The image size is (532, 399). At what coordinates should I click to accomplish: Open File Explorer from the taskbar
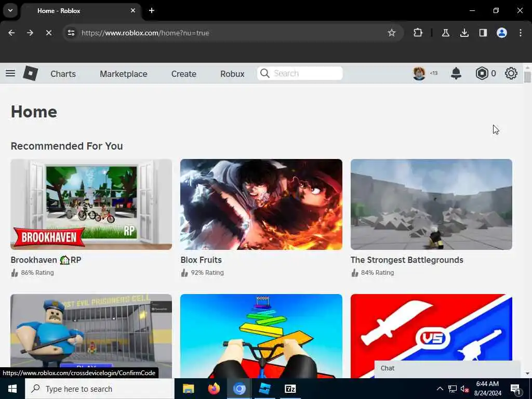(x=188, y=389)
